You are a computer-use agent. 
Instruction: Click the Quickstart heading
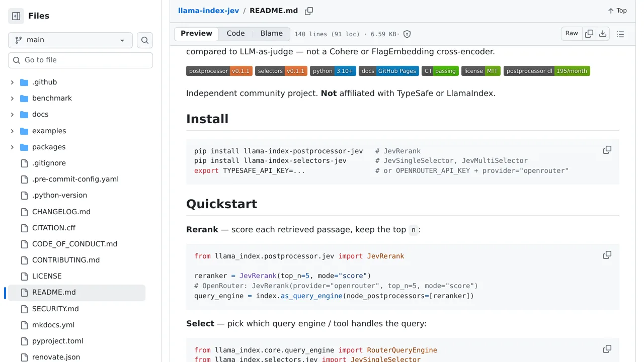[222, 204]
